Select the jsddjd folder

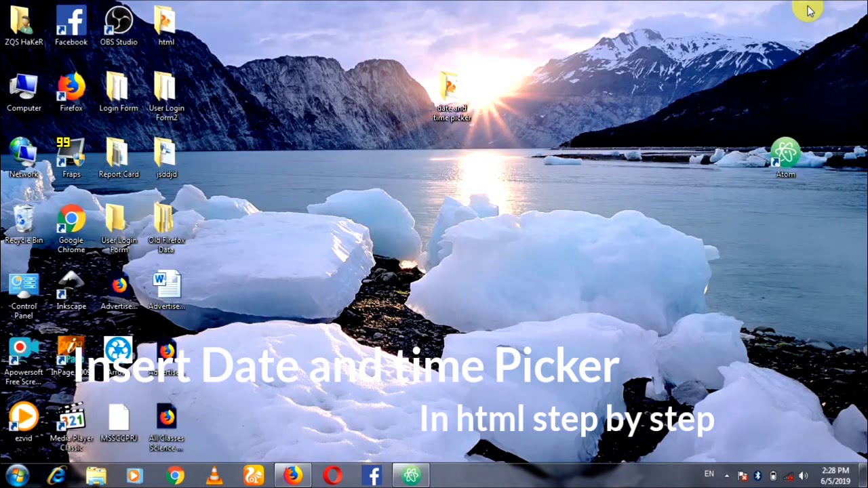point(166,158)
